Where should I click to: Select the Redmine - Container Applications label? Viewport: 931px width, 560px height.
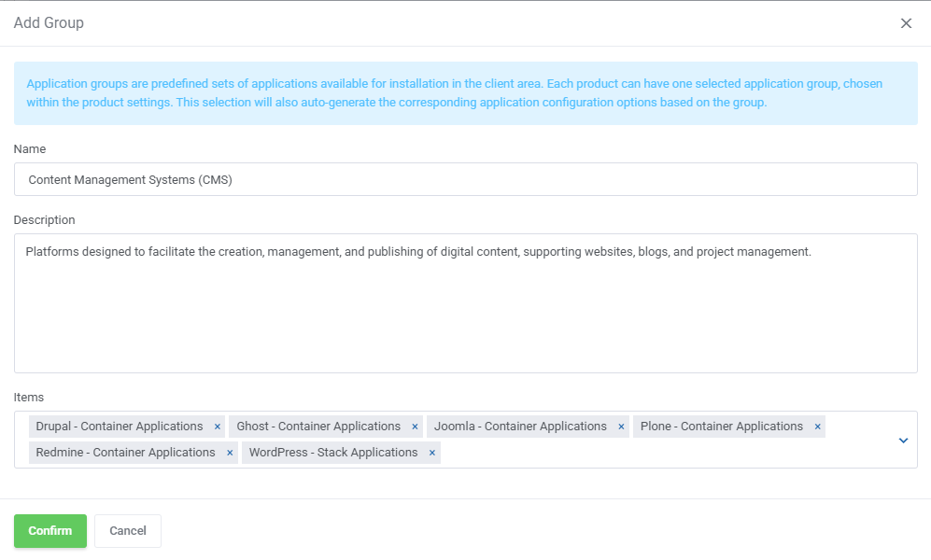[x=125, y=453]
